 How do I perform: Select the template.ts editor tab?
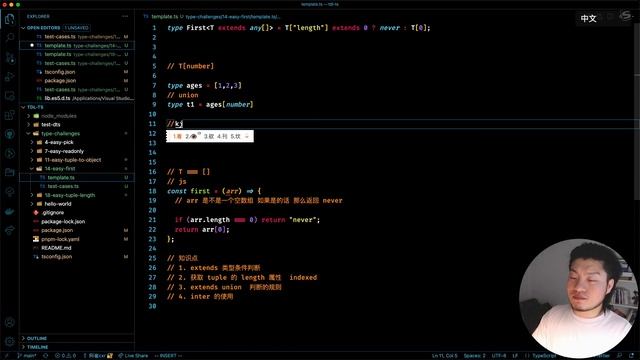163,17
